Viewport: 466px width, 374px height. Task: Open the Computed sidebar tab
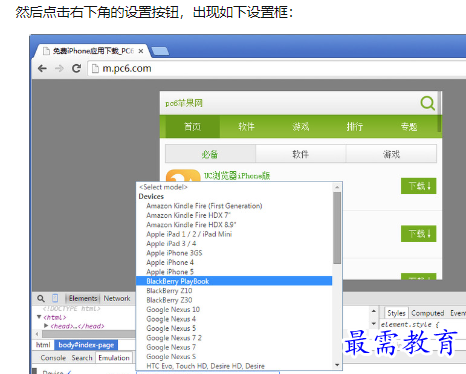pos(428,313)
